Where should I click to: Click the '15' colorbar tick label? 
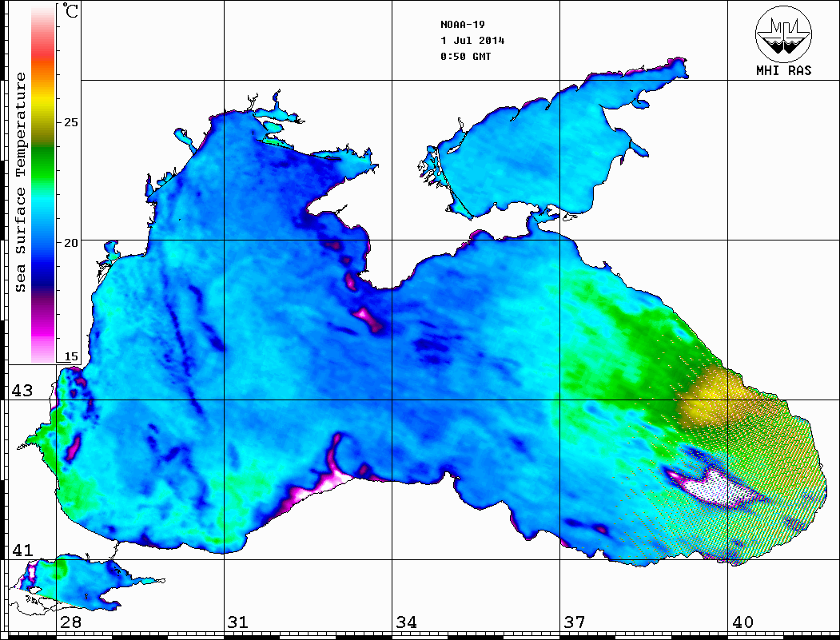(70, 356)
